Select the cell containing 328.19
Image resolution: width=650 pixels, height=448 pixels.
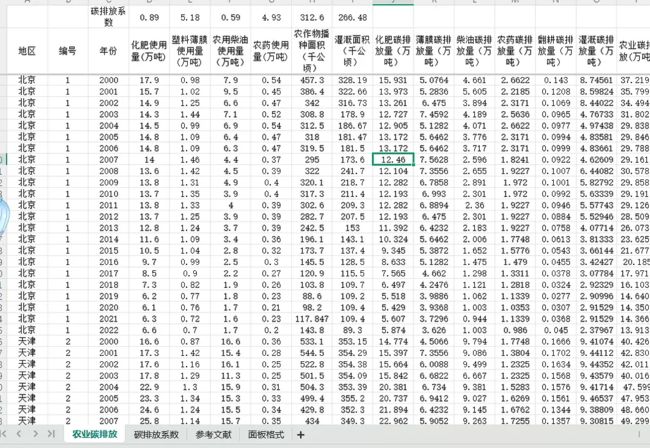(352, 80)
